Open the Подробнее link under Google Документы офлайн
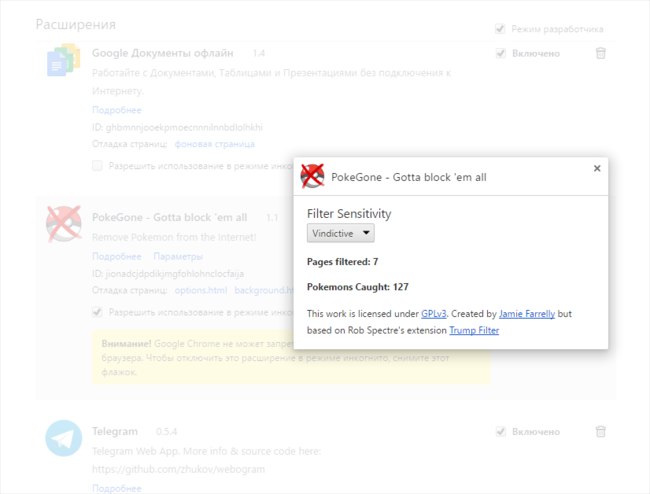 tap(116, 110)
